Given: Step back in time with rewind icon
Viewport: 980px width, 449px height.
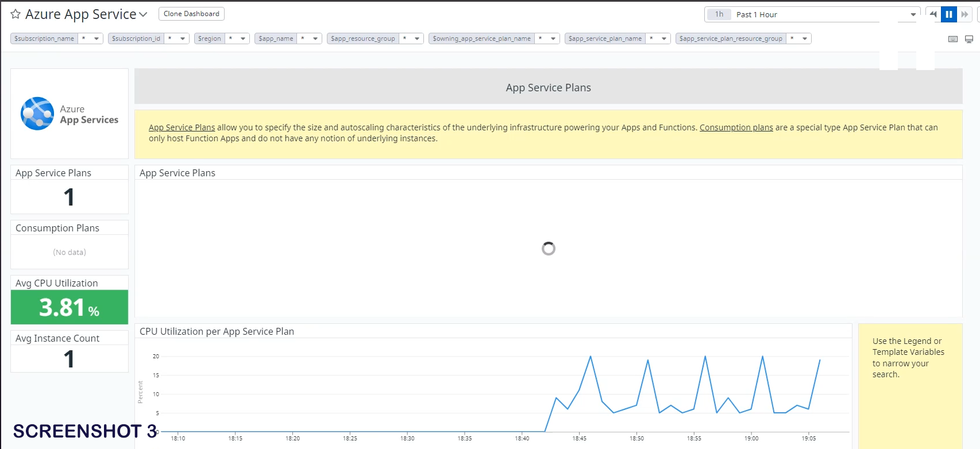Looking at the screenshot, I should (x=933, y=14).
